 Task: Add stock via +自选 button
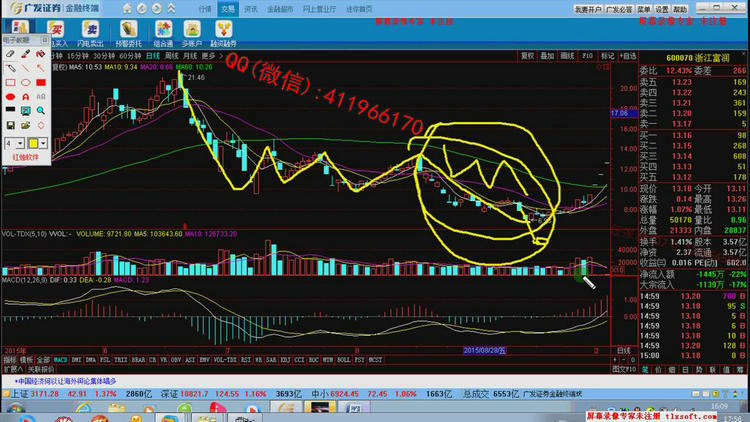click(628, 56)
